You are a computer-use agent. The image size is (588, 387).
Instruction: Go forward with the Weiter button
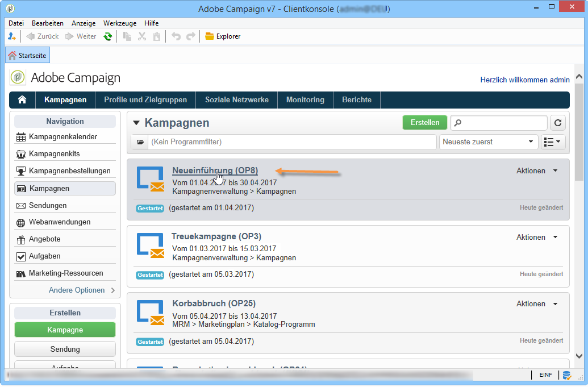(x=81, y=36)
